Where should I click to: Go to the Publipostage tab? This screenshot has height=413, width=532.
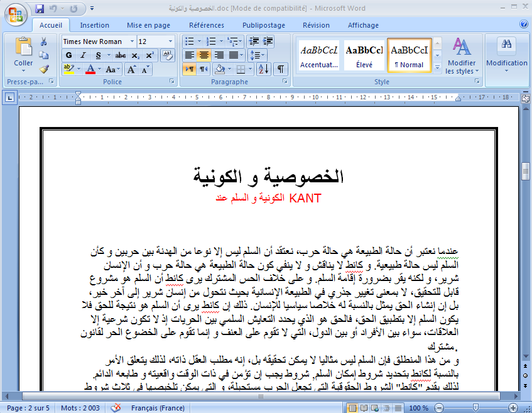pos(264,25)
